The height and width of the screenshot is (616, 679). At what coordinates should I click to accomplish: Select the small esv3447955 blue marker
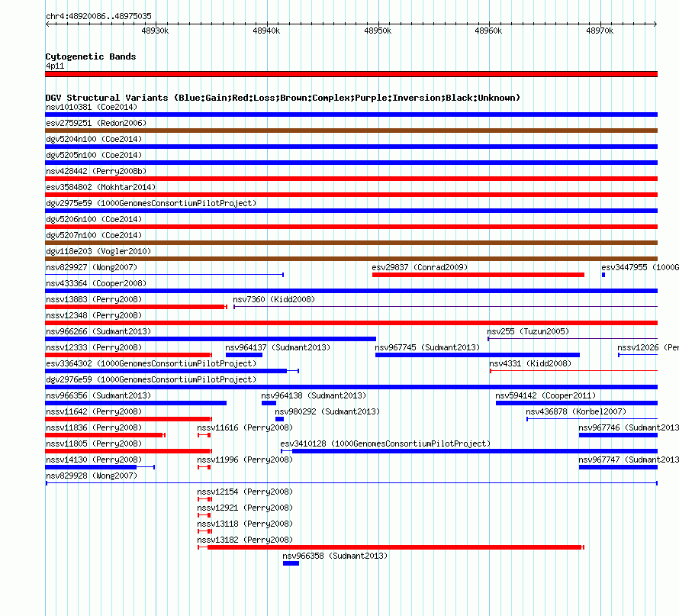coord(603,275)
